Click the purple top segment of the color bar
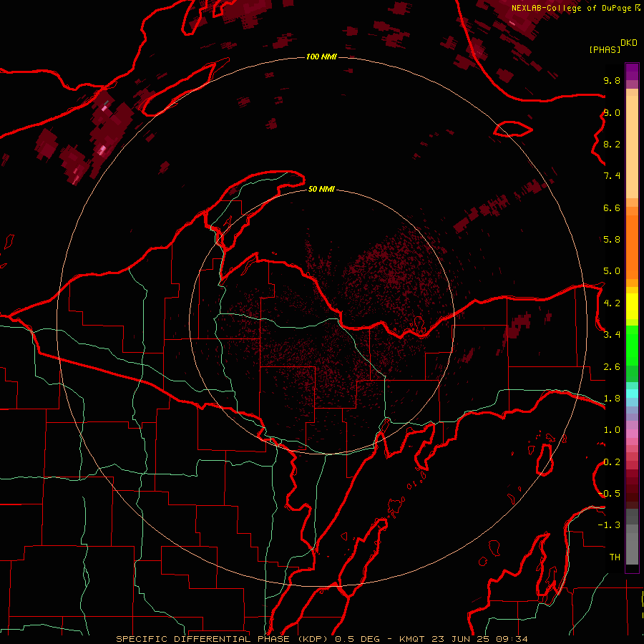 [632, 72]
